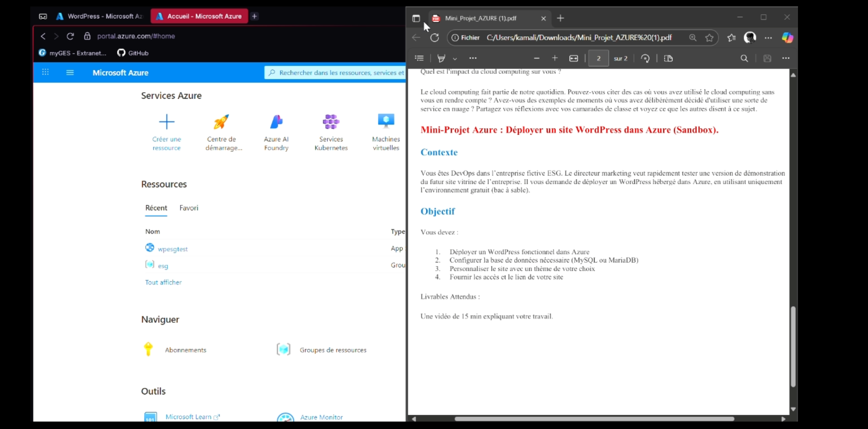The image size is (868, 429).
Task: Open the wpesgtest resource link
Action: [x=172, y=248]
